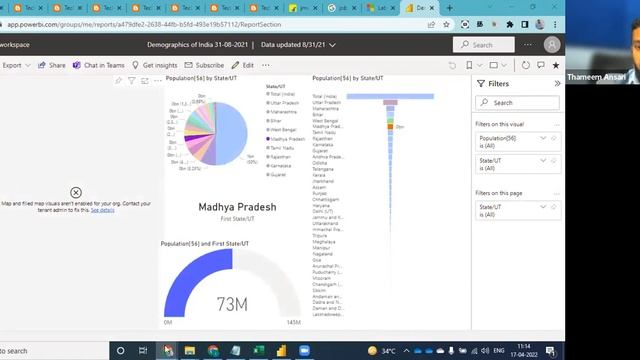Open more options for Filters on this visual
The image size is (640, 360).
tap(557, 124)
